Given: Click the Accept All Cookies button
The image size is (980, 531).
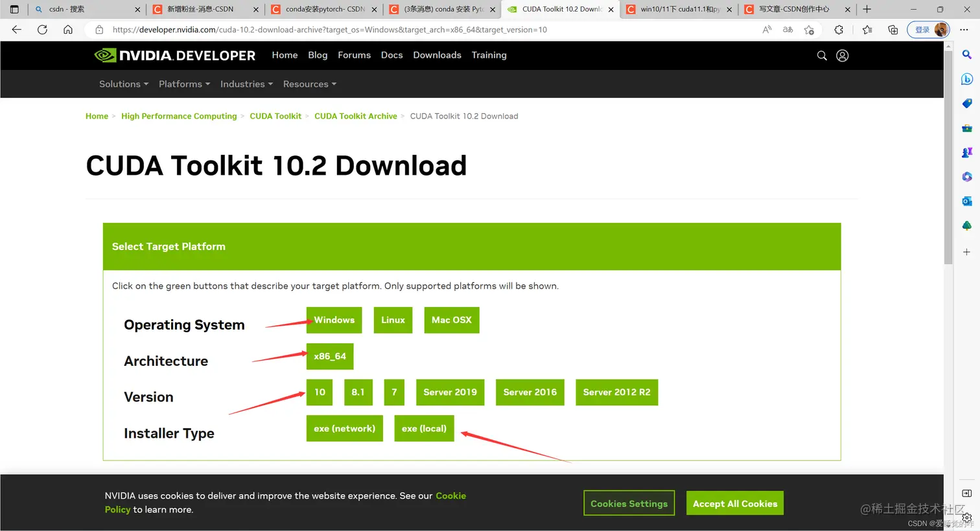Looking at the screenshot, I should (x=735, y=503).
